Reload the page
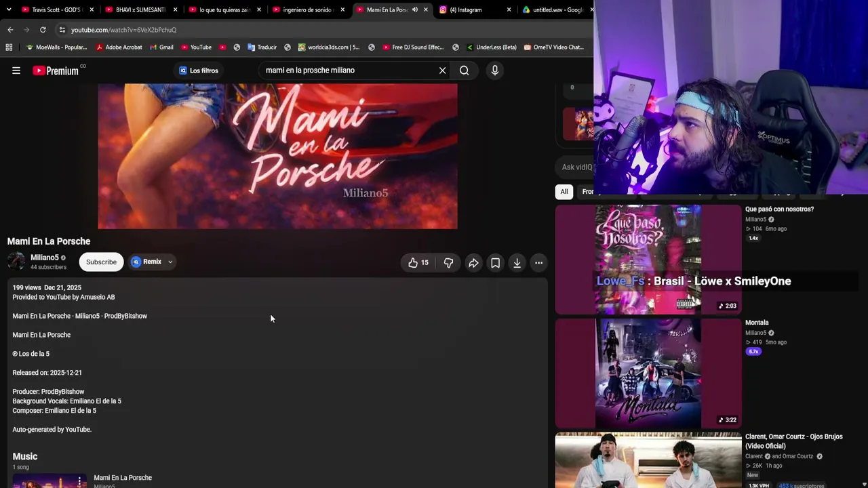Viewport: 868px width, 488px height. click(43, 30)
